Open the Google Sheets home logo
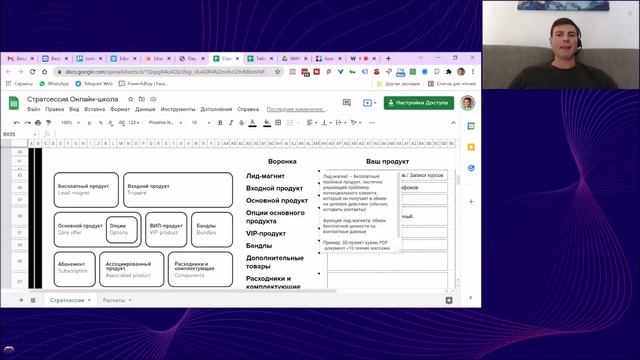The image size is (640, 360). pyautogui.click(x=13, y=103)
